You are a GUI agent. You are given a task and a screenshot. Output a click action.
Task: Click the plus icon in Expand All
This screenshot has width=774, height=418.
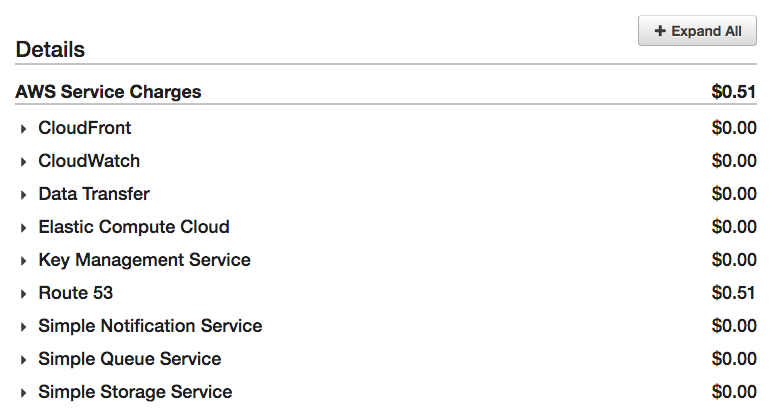pos(660,31)
